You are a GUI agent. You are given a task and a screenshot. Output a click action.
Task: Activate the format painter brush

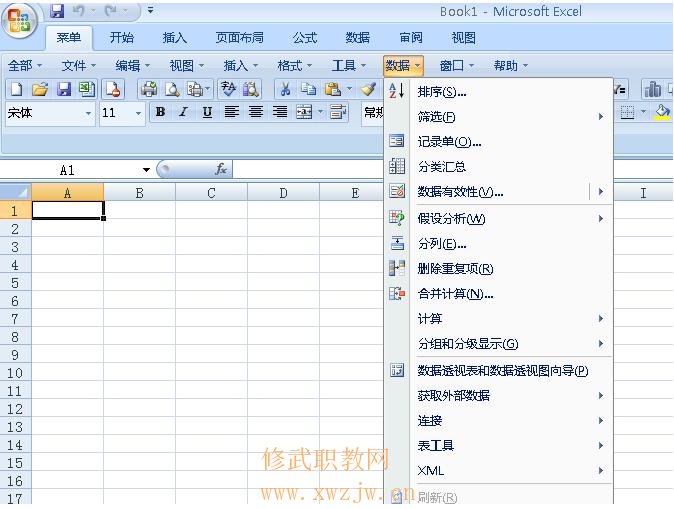click(368, 89)
